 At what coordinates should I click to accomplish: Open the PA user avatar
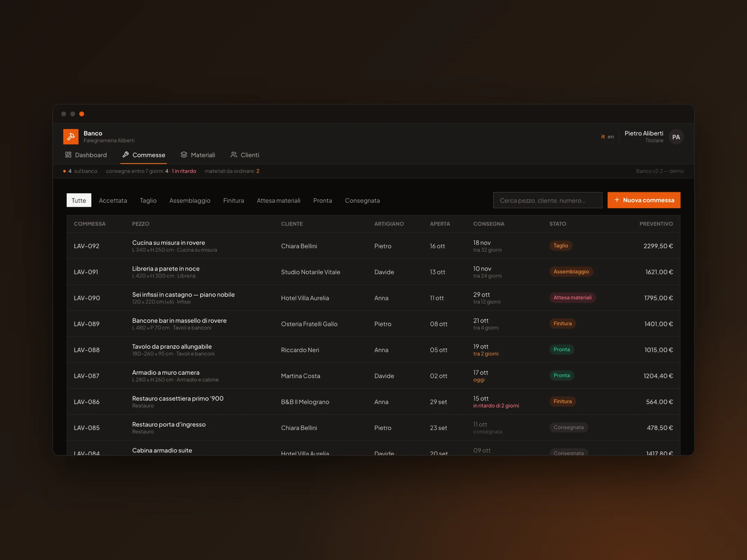point(676,137)
